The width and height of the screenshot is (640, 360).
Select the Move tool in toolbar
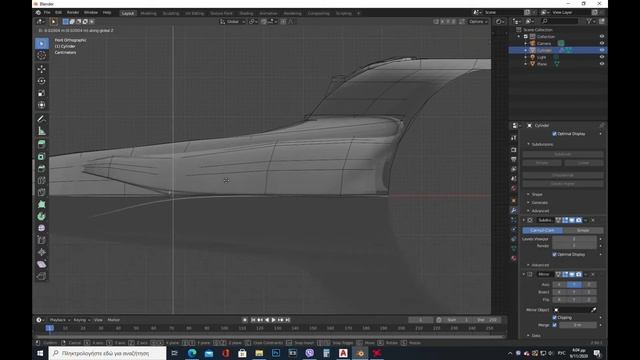click(x=42, y=69)
